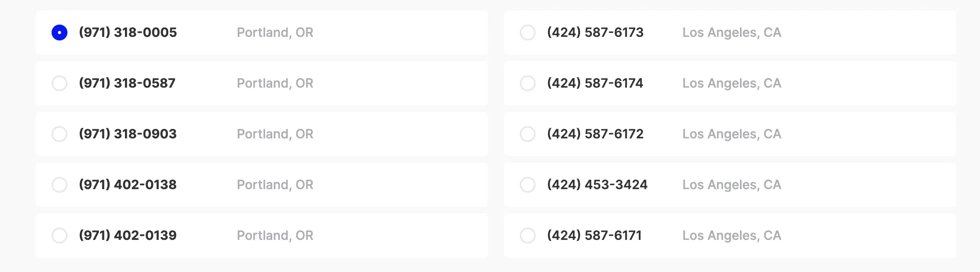Select the (971) 318-0903 radio button
This screenshot has height=272, width=980.
[x=60, y=134]
